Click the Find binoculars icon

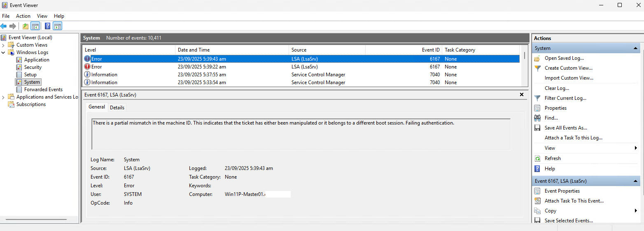(537, 118)
